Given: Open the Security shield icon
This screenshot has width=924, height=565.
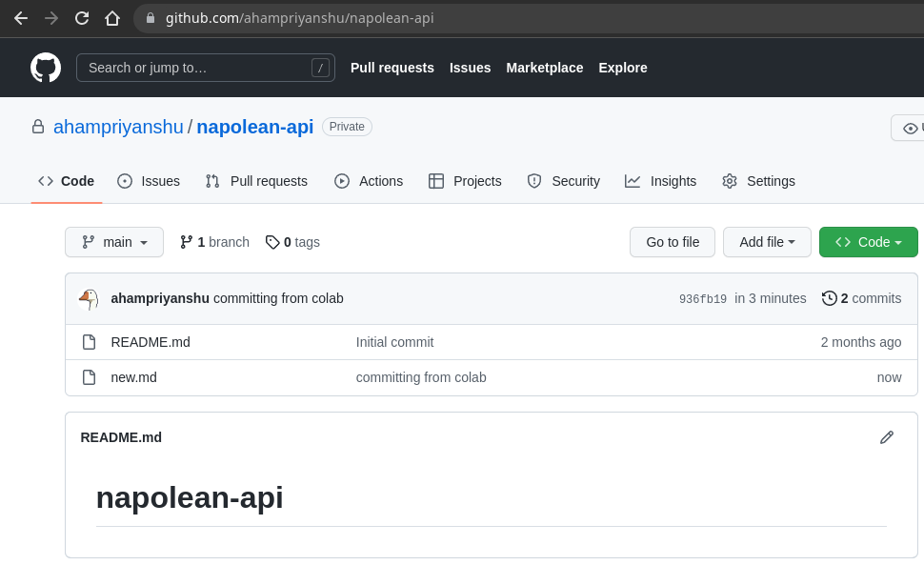Looking at the screenshot, I should coord(533,181).
